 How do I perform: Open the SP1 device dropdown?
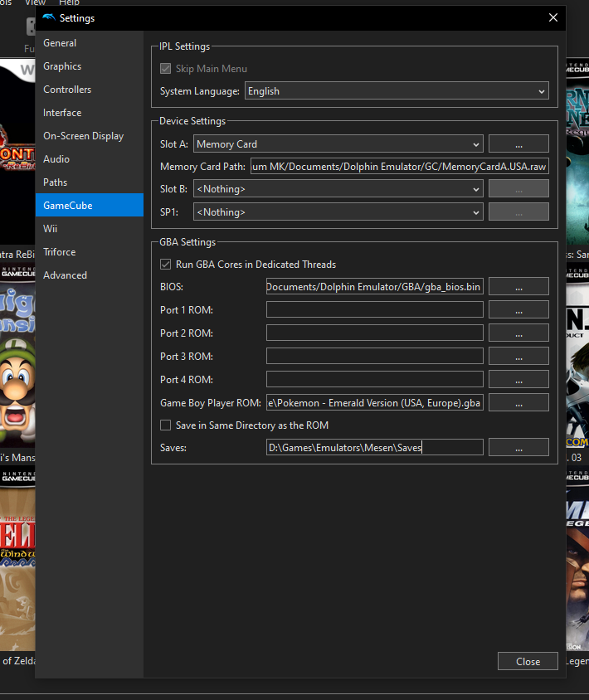tap(338, 212)
